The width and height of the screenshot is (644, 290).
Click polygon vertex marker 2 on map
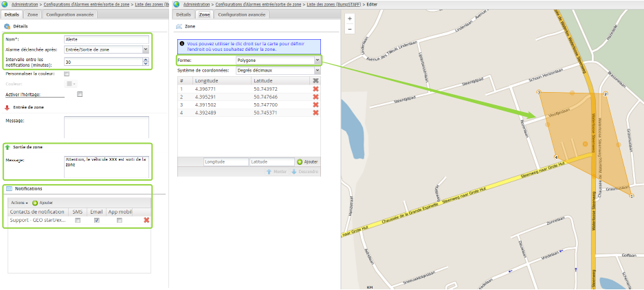tap(606, 93)
